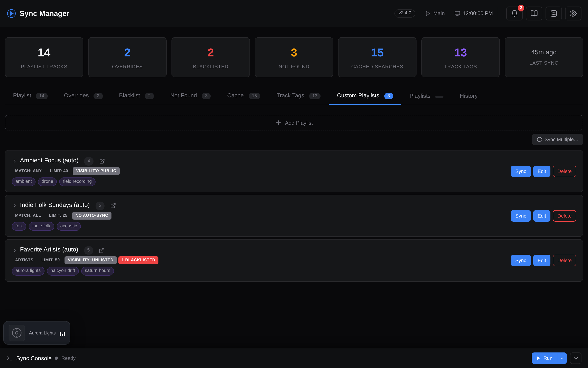Switch to the History tab
The height and width of the screenshot is (368, 588).
(x=468, y=96)
